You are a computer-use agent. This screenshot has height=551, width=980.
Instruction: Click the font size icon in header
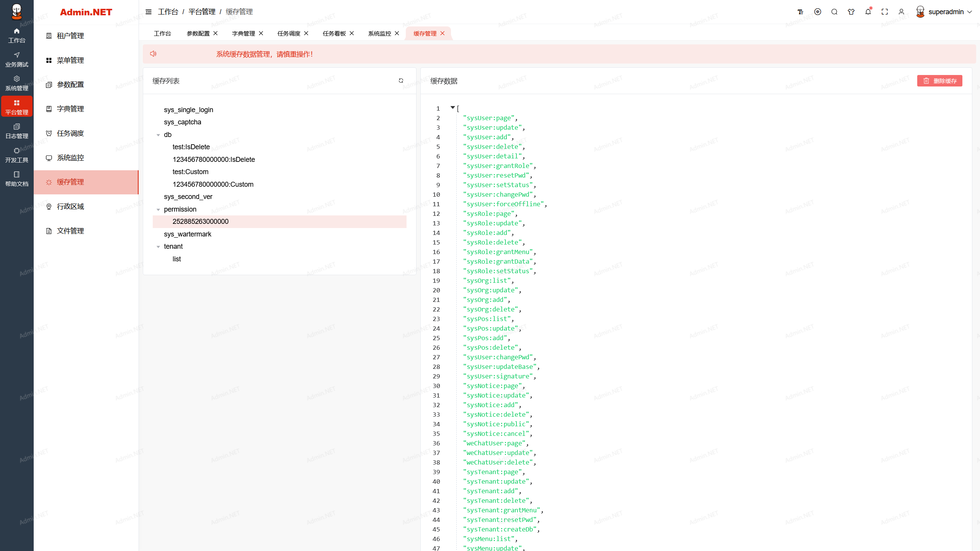click(800, 12)
